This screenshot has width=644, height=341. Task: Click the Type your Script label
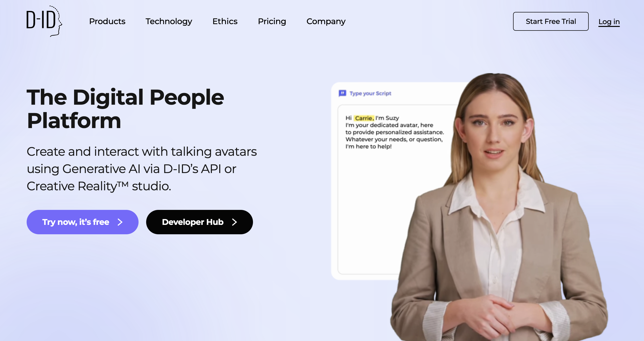pyautogui.click(x=370, y=93)
